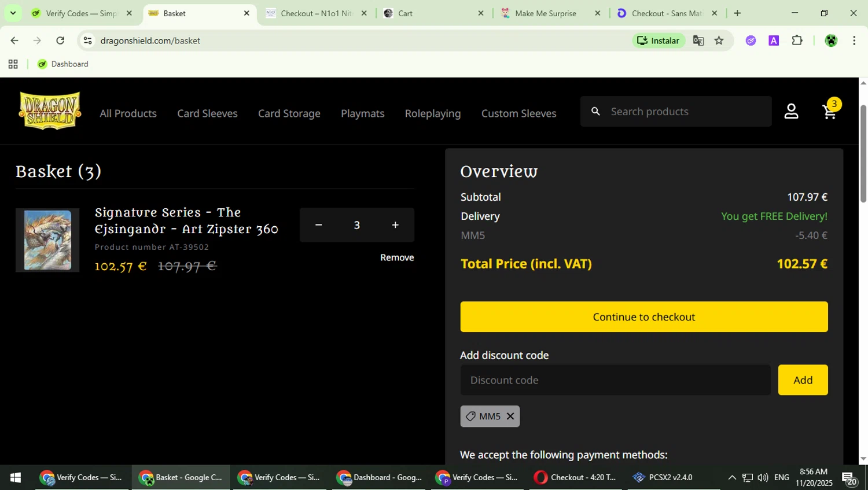Open Roleplaying menu

pos(433,113)
